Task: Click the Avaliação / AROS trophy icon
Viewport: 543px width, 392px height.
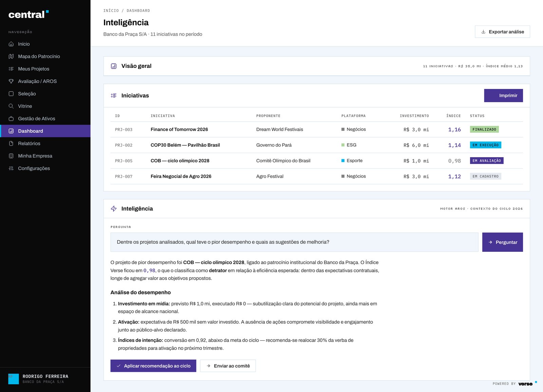Action: click(11, 81)
